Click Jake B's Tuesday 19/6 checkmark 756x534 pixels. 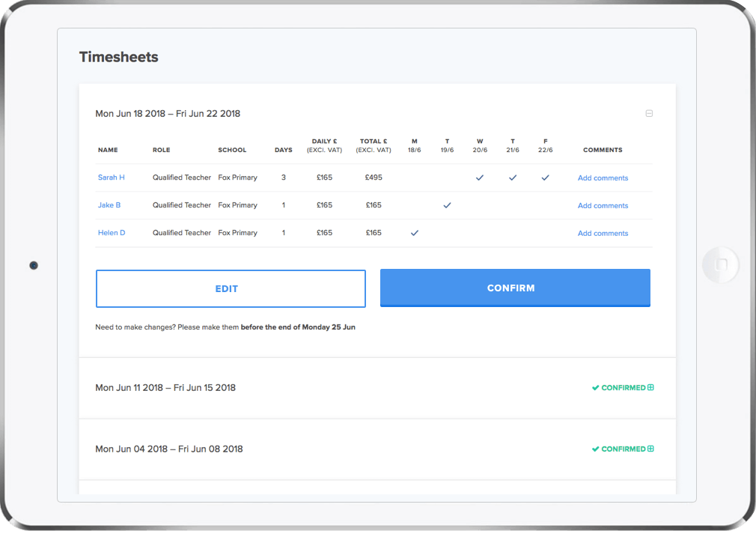[x=447, y=205]
